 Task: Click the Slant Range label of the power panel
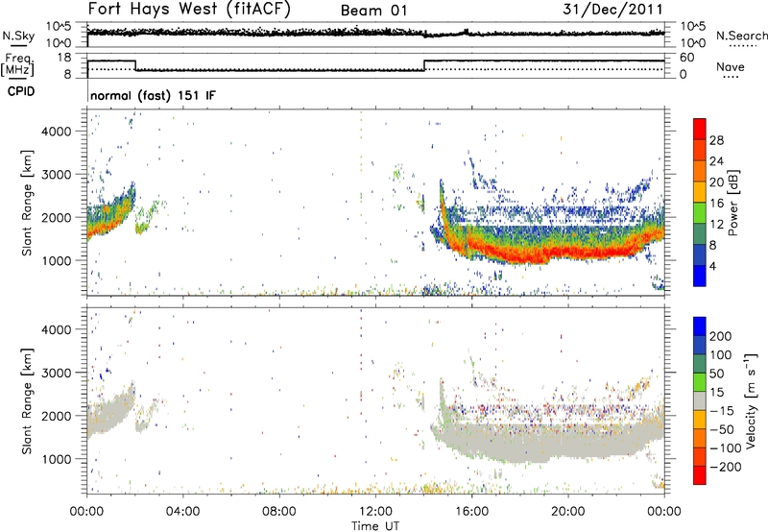point(27,203)
